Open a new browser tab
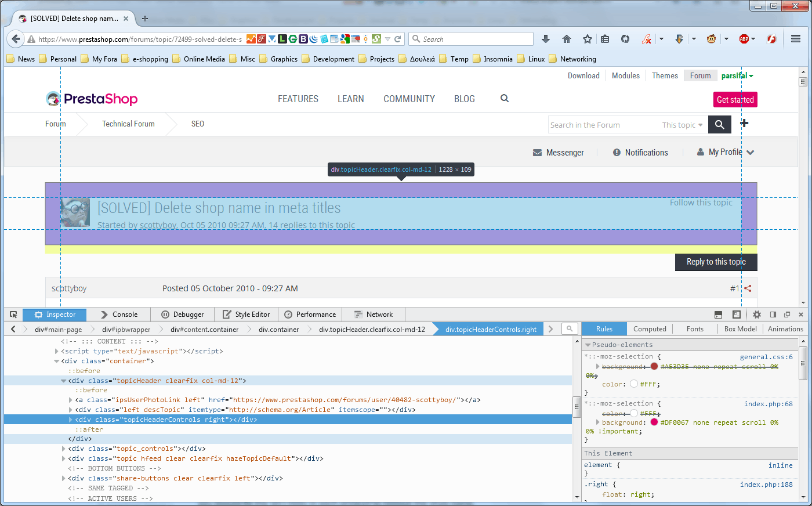The height and width of the screenshot is (506, 812). click(145, 19)
